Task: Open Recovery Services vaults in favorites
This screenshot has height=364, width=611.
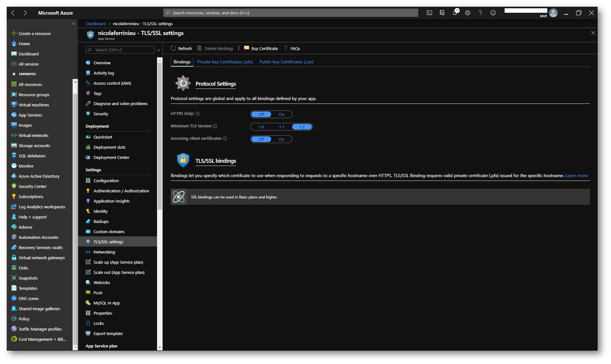Action: coord(40,247)
